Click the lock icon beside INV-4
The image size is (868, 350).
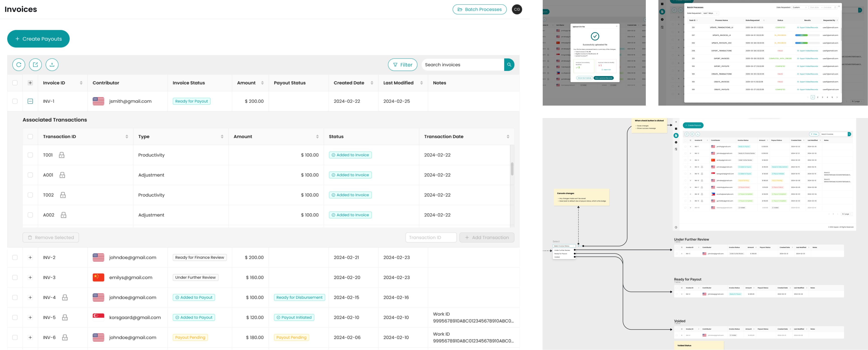[65, 297]
